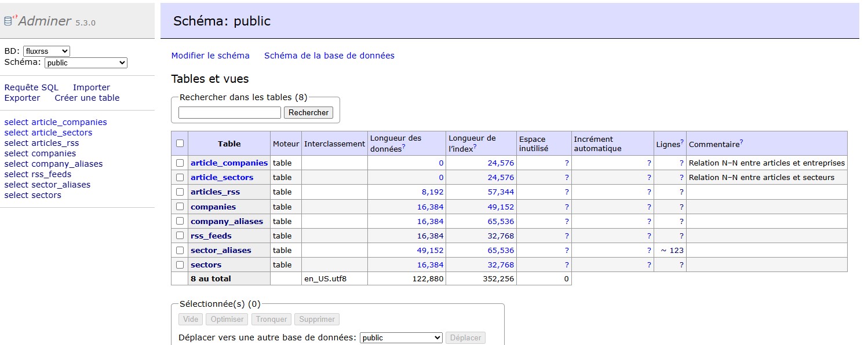Image resolution: width=868 pixels, height=345 pixels.
Task: Open the move-to-database dropdown showing public
Action: (x=401, y=337)
